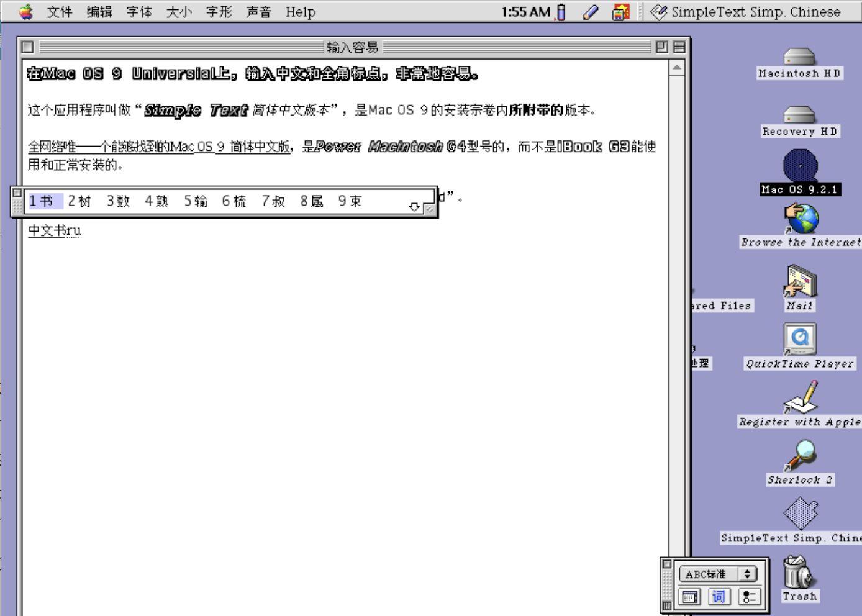
Task: Choose candidate 5 输
Action: (x=195, y=201)
